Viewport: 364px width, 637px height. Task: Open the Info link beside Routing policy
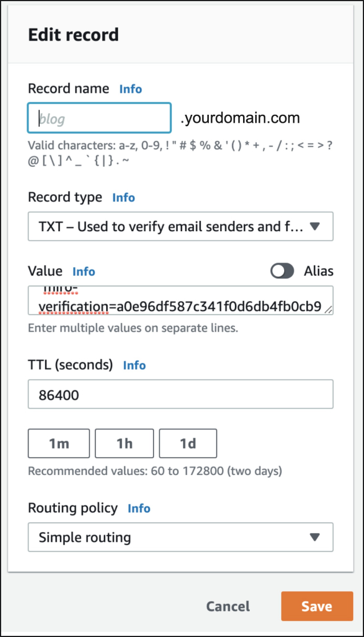(139, 509)
